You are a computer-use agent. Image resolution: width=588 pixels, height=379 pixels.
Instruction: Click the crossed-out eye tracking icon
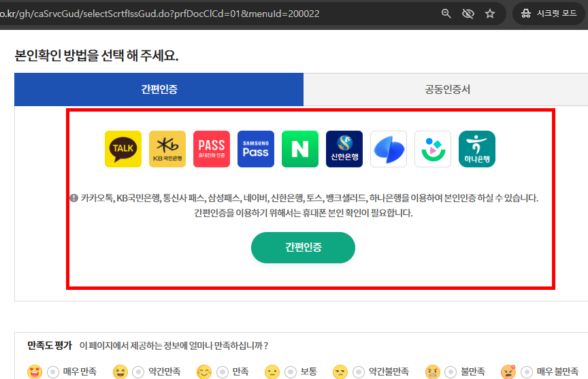pyautogui.click(x=468, y=14)
